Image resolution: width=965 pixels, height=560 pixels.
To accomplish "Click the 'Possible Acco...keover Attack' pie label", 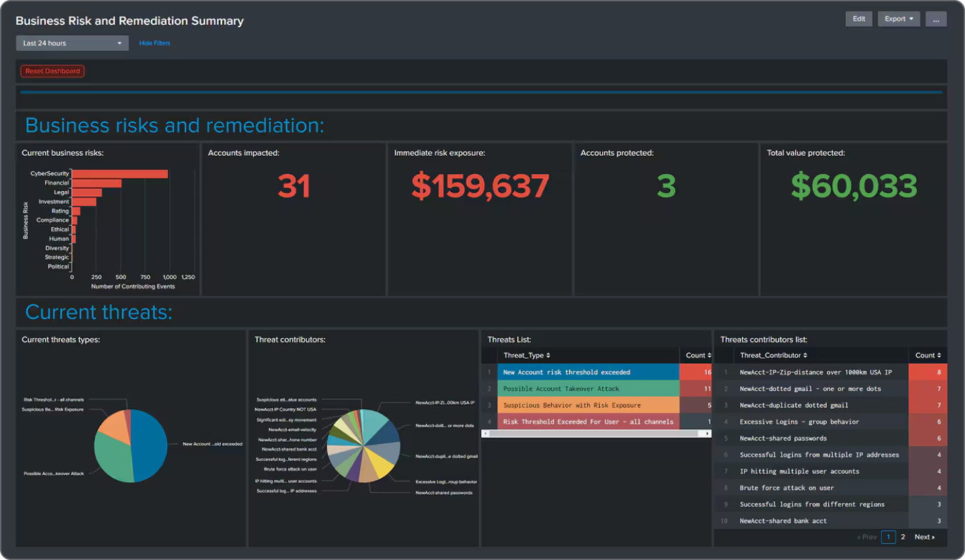I will click(x=54, y=473).
